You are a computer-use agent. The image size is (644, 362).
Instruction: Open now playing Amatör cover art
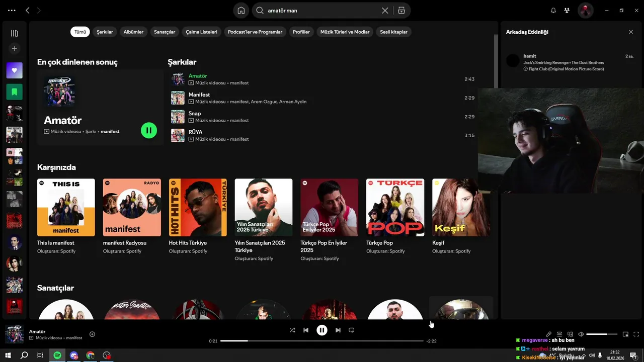pos(15,334)
